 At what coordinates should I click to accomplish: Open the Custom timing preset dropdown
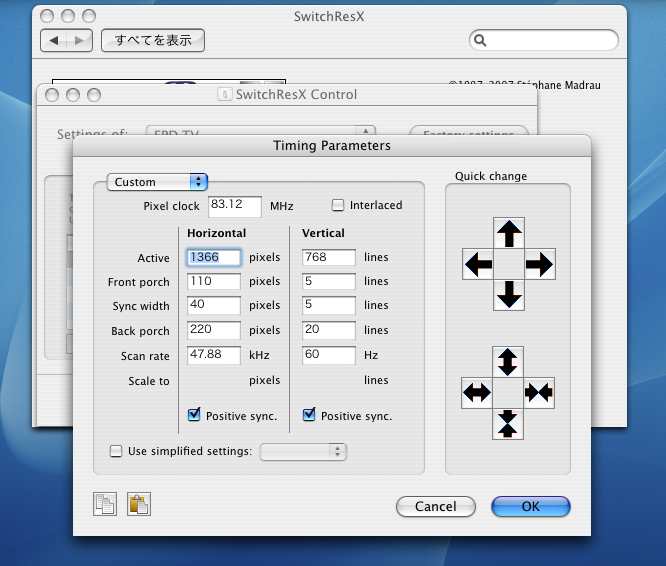pos(157,182)
